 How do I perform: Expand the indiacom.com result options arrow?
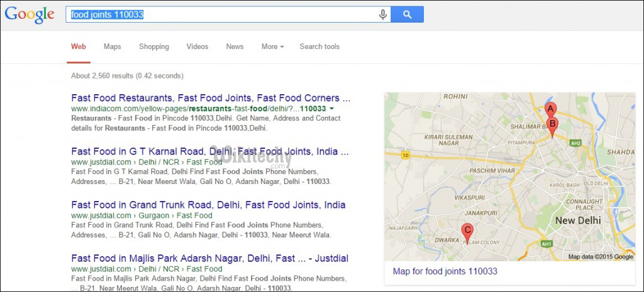pos(331,109)
